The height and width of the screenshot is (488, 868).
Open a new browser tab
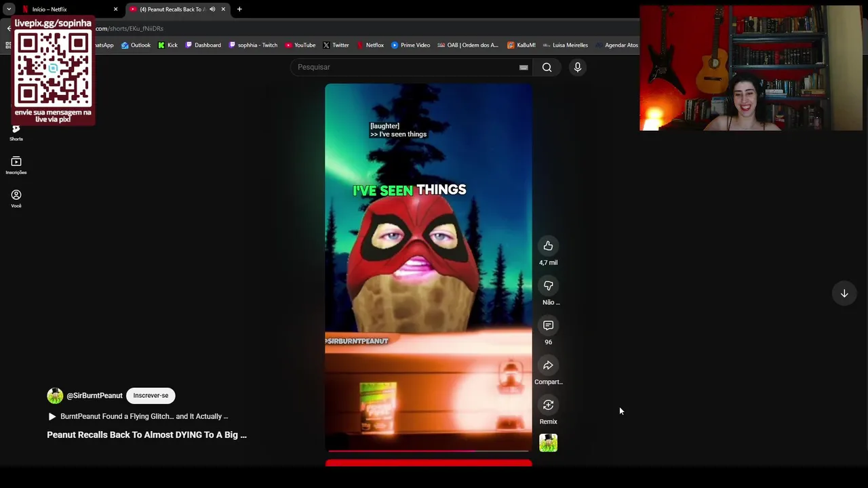tap(239, 9)
